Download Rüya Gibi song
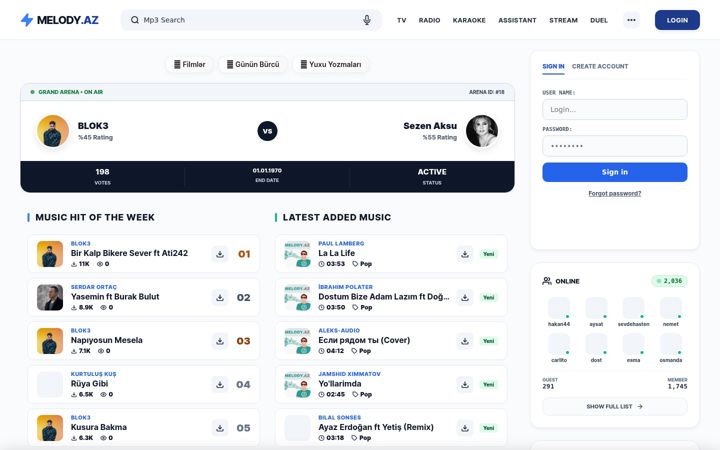 click(220, 384)
